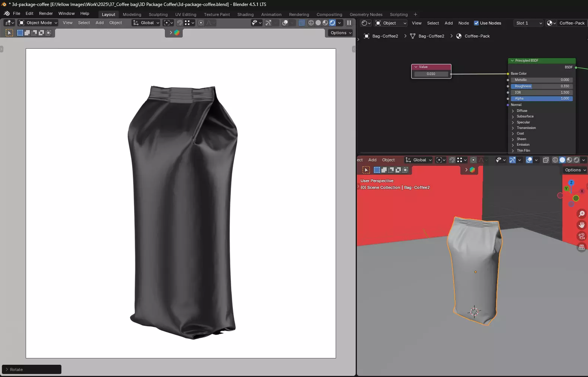Toggle X-ray in the lower viewport header
Screen dimensions: 588x377
[546, 160]
